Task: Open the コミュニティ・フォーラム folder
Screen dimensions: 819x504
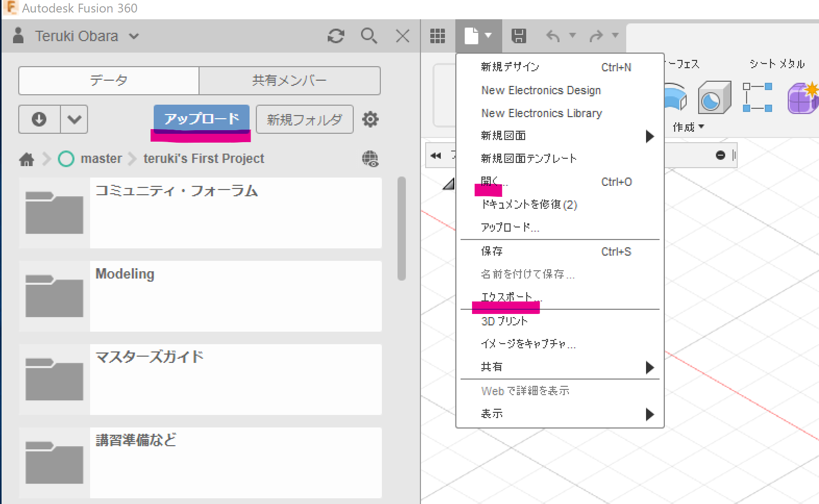Action: tap(201, 213)
